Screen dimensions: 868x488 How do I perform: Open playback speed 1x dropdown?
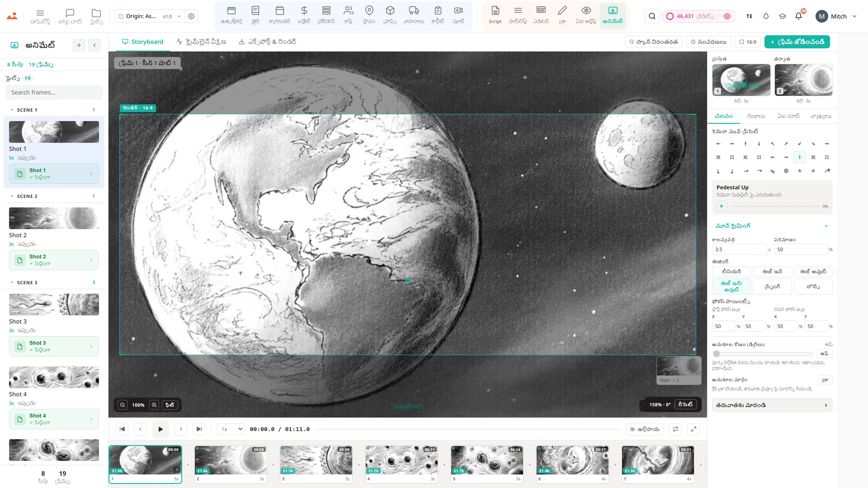point(231,429)
